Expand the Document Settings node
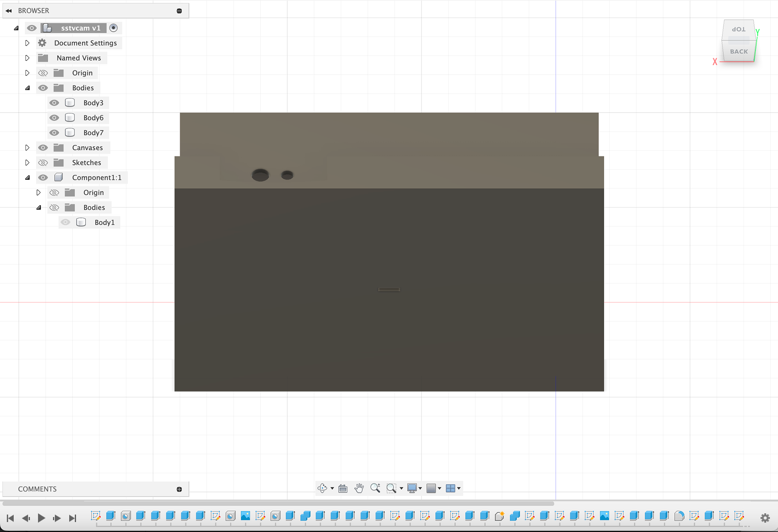Viewport: 778px width, 532px height. 27,43
